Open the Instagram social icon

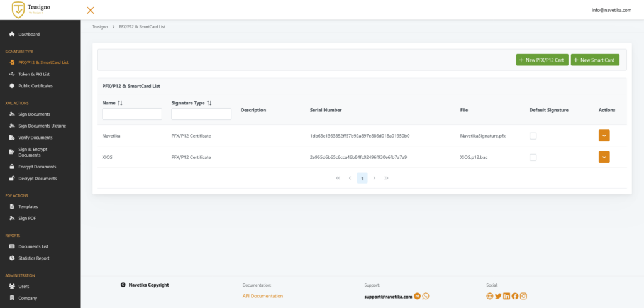coord(523,296)
